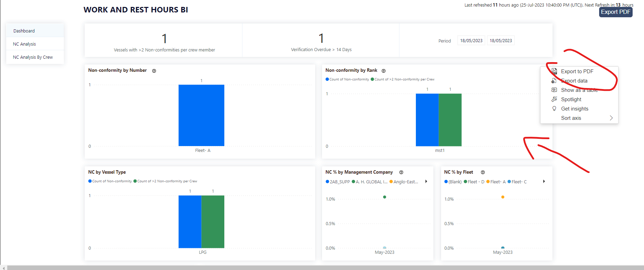This screenshot has width=644, height=270.
Task: Select Fleet- A legend entry in NC % by Fleet
Action: (x=496, y=182)
